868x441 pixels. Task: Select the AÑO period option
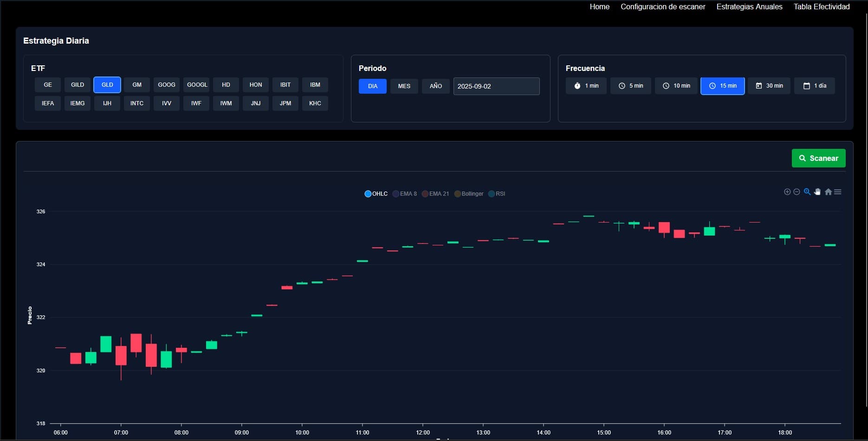tap(435, 86)
